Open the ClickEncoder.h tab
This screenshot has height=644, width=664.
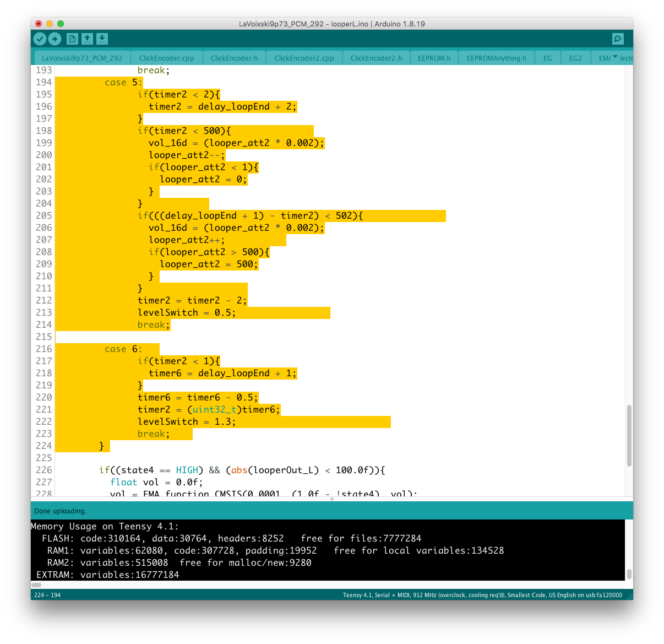point(234,58)
